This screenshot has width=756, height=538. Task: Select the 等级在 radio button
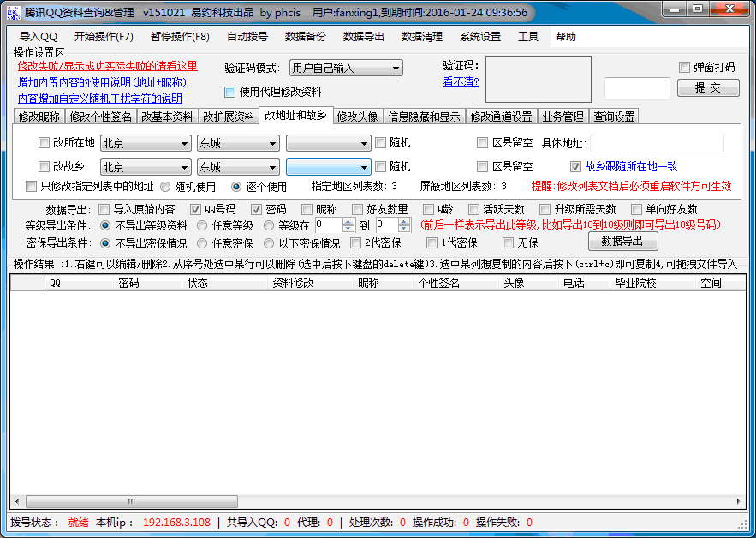[269, 225]
